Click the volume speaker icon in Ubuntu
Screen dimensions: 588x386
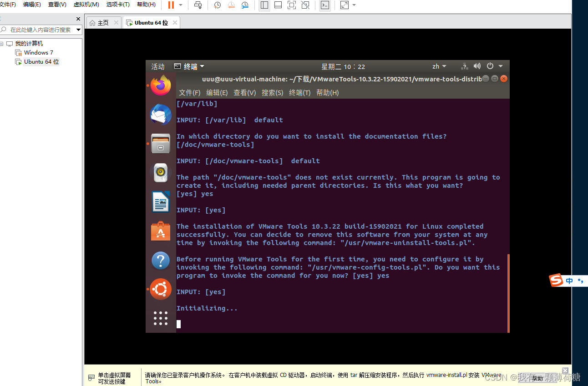point(477,66)
